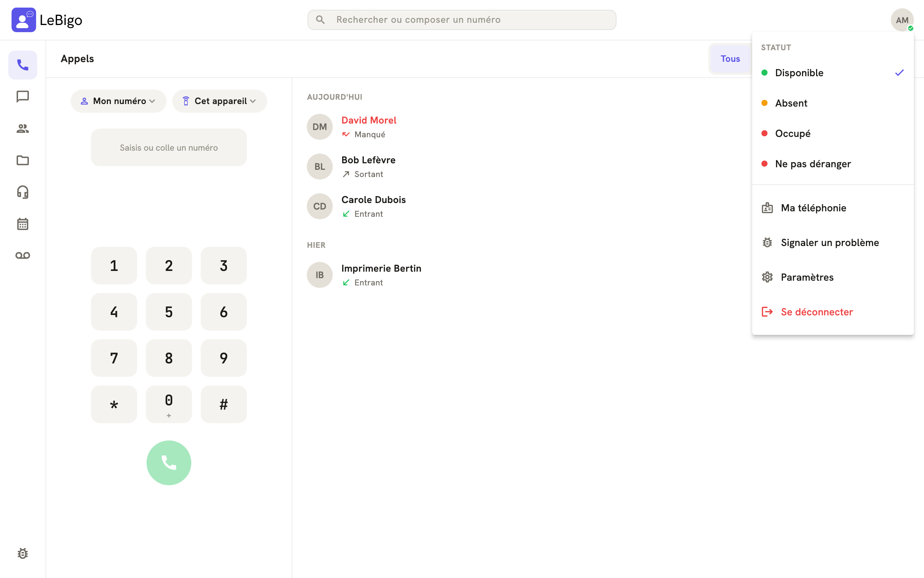
Task: Expand the Cet appareil dropdown
Action: click(219, 101)
